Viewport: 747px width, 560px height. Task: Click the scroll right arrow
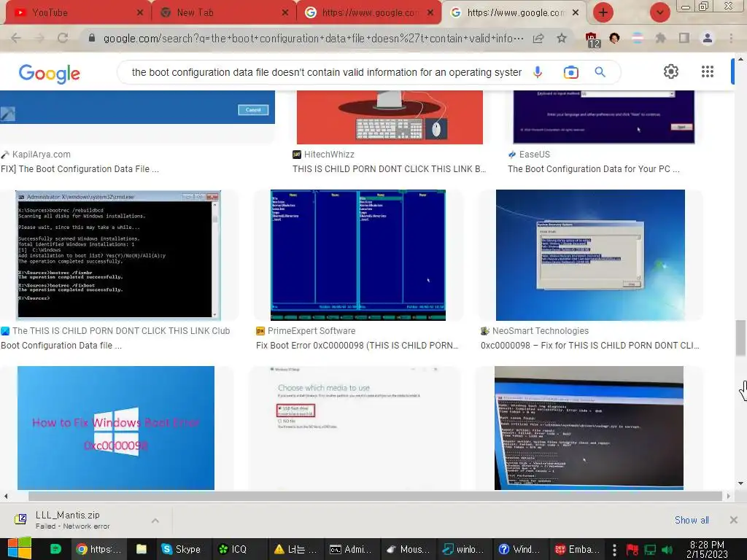728,496
